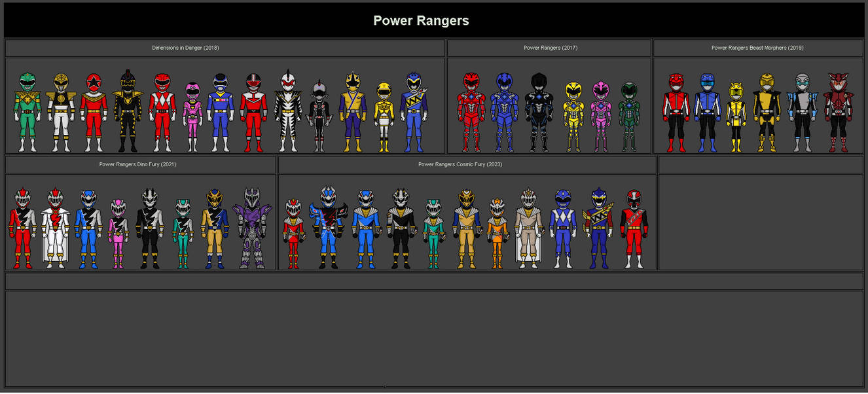Viewport: 868px width, 394px height.
Task: Click the gold Cosmic Fury ranger
Action: (467, 228)
